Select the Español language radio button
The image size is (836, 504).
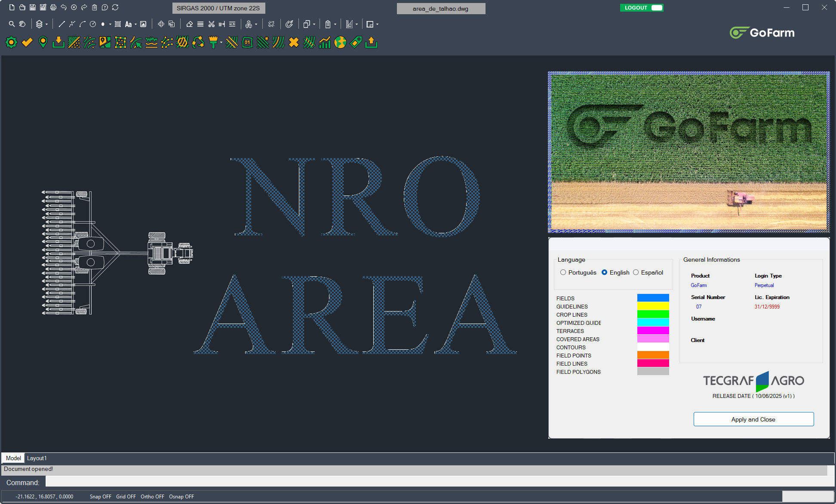pyautogui.click(x=636, y=272)
